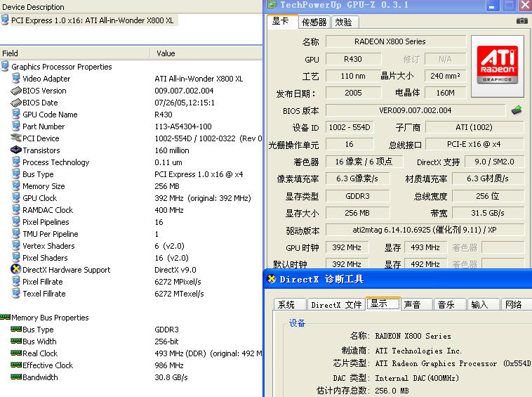Open the 显卡 tab in GPU-Z
The width and height of the screenshot is (532, 397).
pos(282,21)
